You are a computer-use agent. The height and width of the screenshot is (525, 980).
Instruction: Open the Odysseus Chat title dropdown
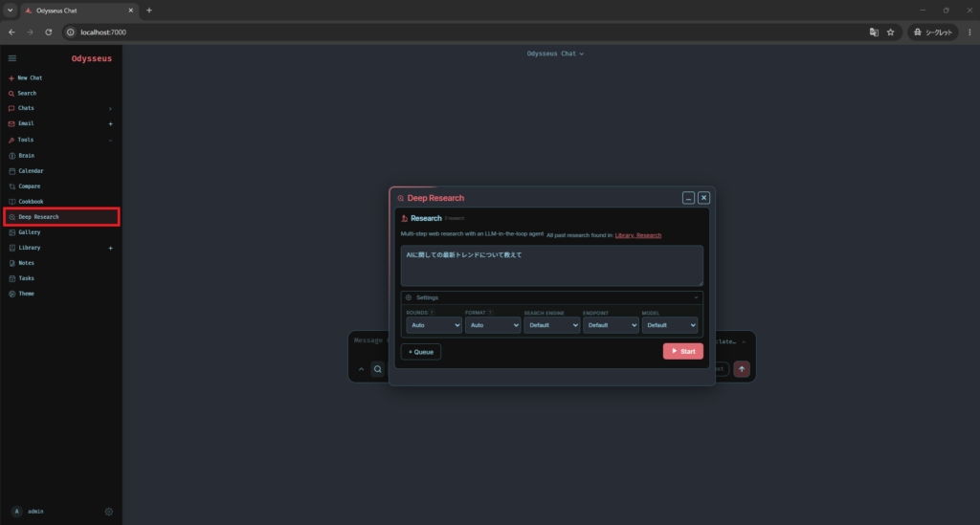tap(555, 54)
